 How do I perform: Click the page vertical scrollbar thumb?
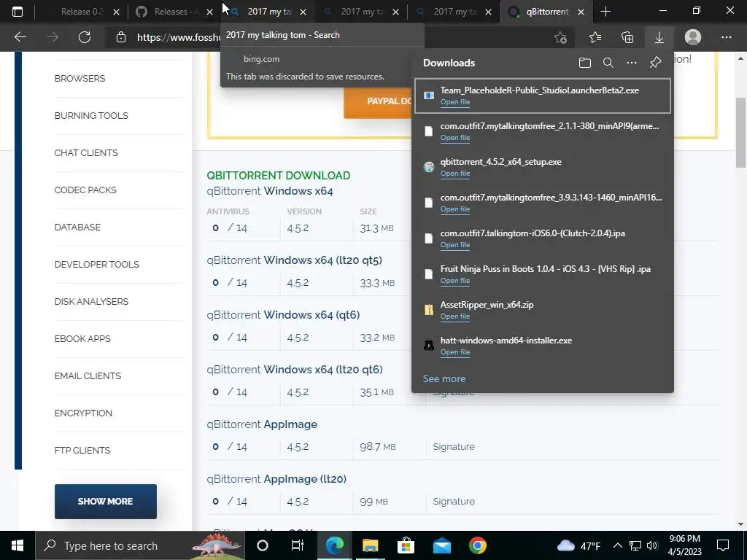740,133
